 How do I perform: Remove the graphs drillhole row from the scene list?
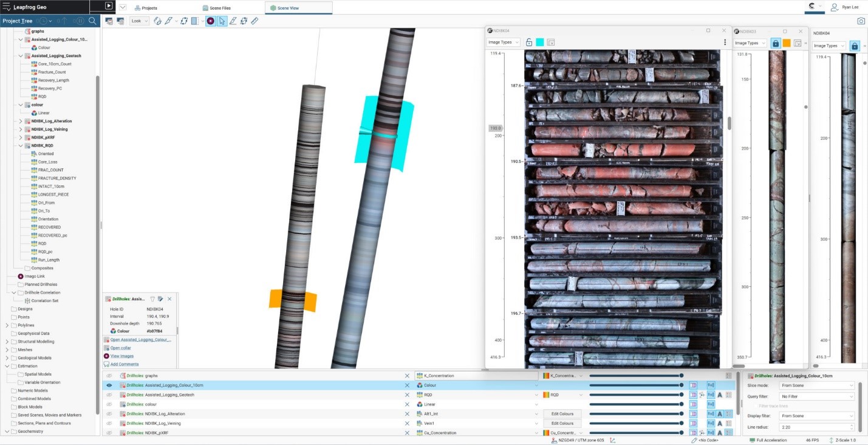(x=408, y=376)
